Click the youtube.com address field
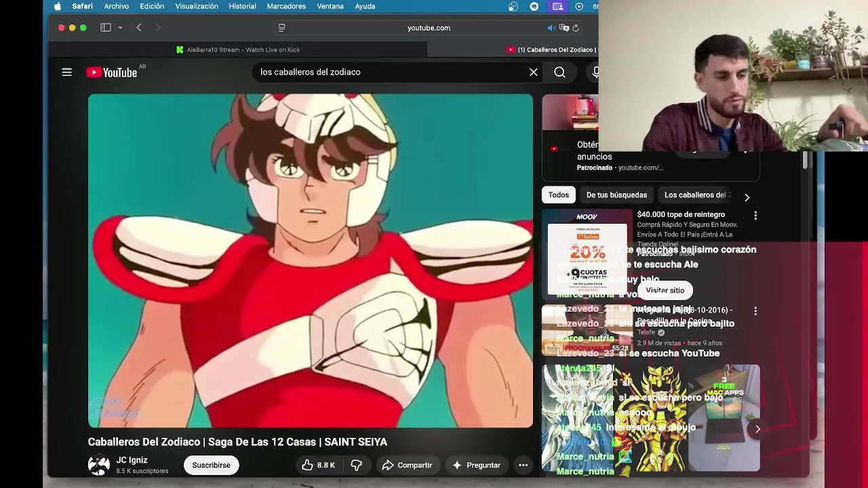The height and width of the screenshot is (488, 868). coord(429,28)
